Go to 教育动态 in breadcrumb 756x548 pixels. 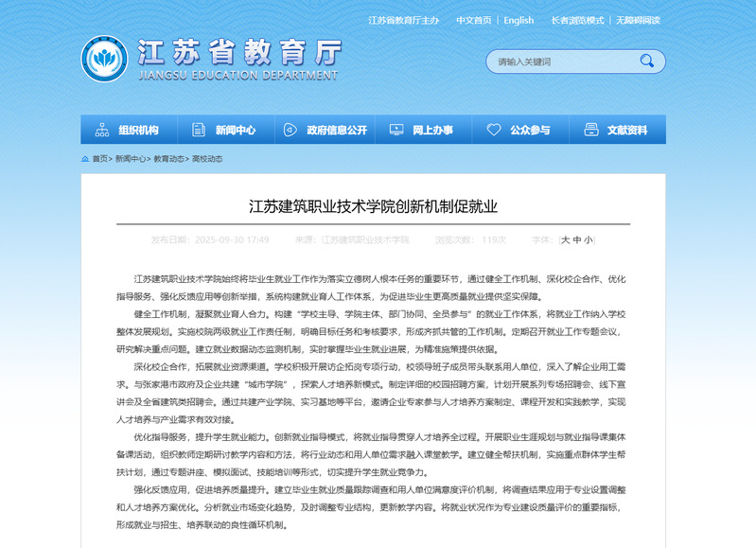coord(169,159)
